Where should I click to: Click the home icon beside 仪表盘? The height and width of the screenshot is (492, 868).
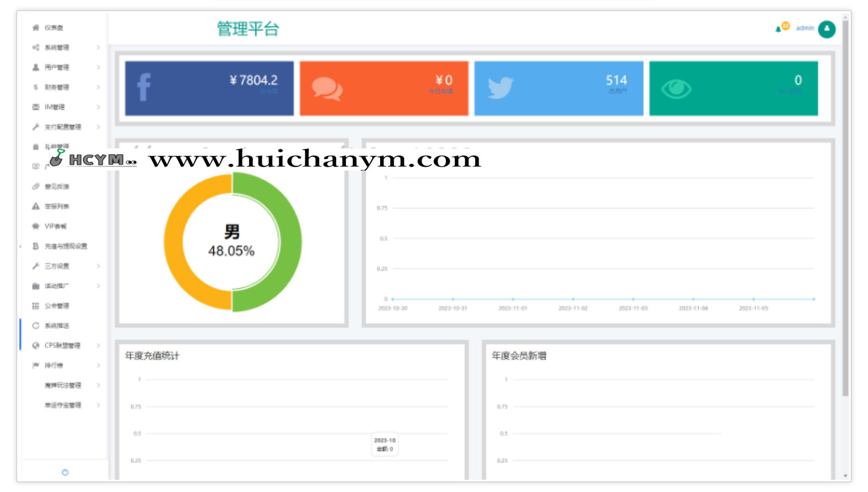(x=36, y=28)
